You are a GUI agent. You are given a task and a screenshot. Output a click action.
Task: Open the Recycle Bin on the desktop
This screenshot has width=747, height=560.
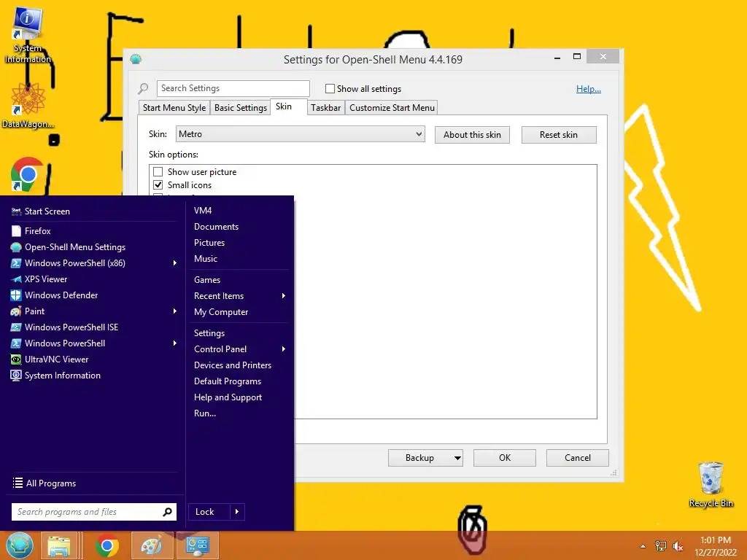coord(711,485)
